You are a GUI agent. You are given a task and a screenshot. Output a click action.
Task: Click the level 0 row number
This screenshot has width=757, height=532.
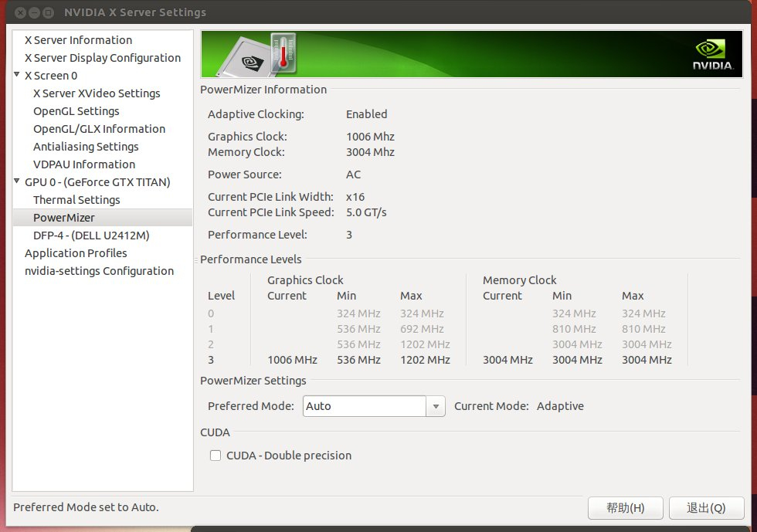pyautogui.click(x=211, y=313)
